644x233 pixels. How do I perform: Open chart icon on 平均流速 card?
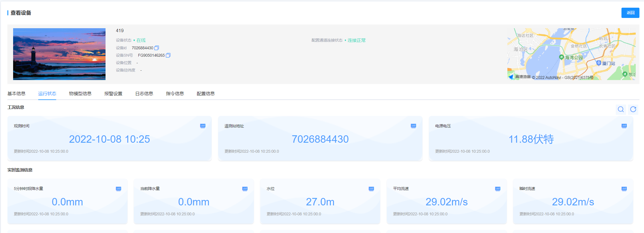pos(498,189)
